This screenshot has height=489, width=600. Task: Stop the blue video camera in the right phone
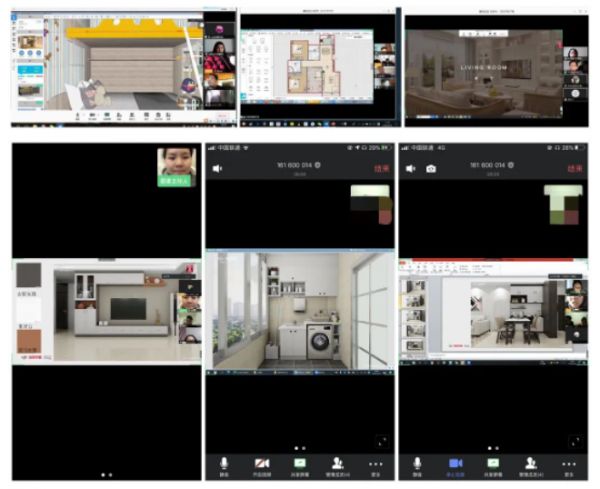click(x=456, y=464)
